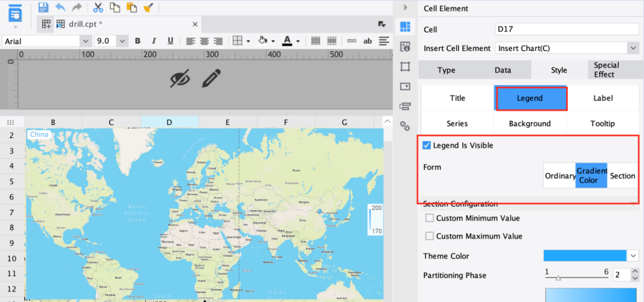Click the font color A icon
Image resolution: width=644 pixels, height=302 pixels.
click(x=287, y=41)
